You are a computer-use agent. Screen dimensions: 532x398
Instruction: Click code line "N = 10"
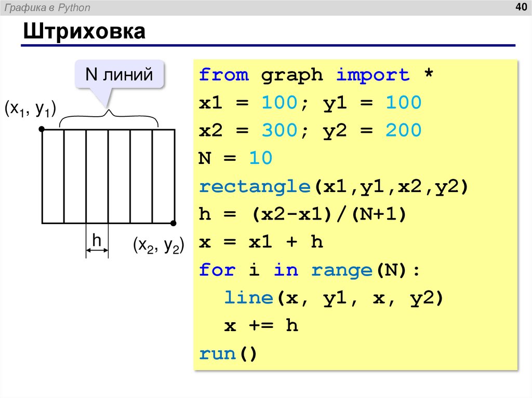[x=235, y=158]
